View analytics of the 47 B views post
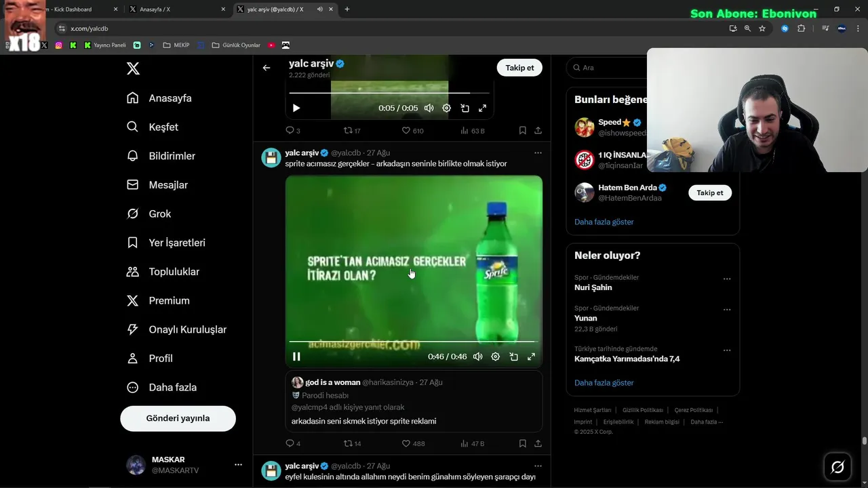The image size is (868, 488). point(473,444)
